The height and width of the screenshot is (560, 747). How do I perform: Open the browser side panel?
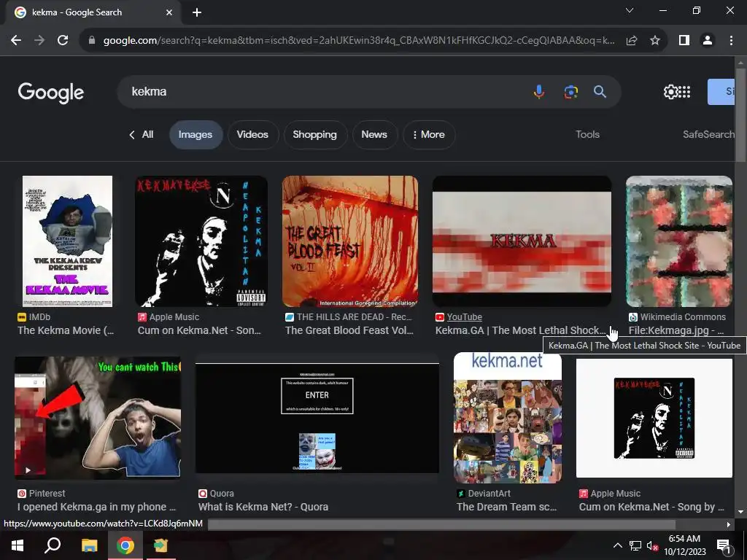[684, 41]
